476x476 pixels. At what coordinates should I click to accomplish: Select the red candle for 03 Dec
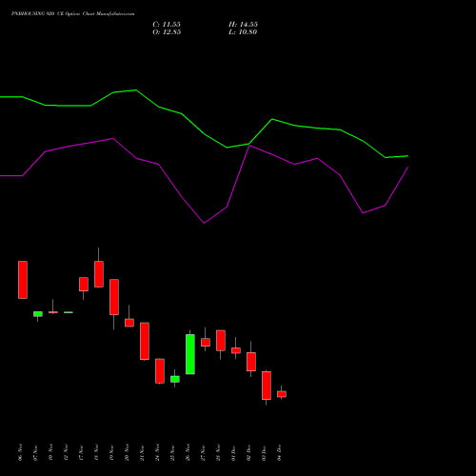[x=267, y=386]
